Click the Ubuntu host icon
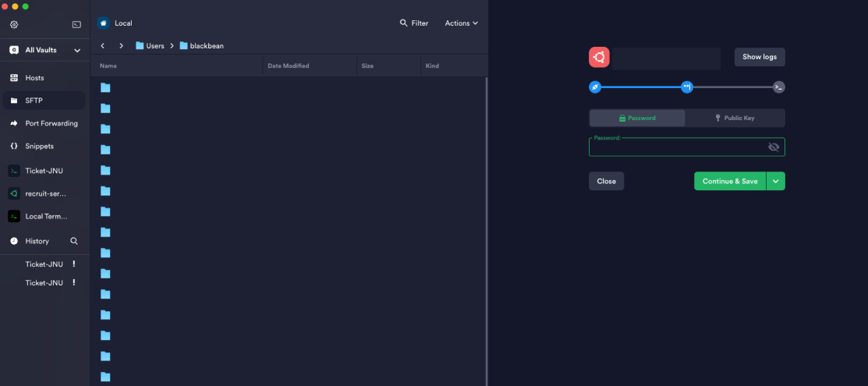The height and width of the screenshot is (386, 868). point(599,57)
